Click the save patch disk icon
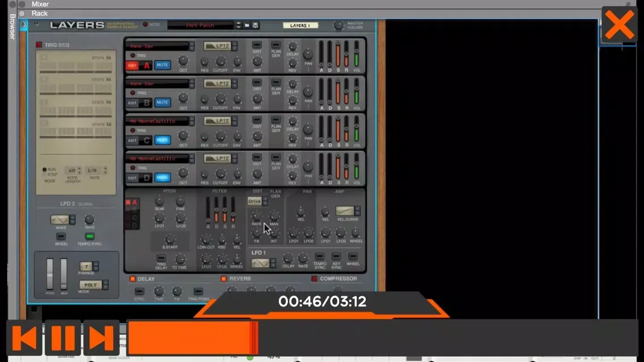The image size is (644, 362). 256,25
